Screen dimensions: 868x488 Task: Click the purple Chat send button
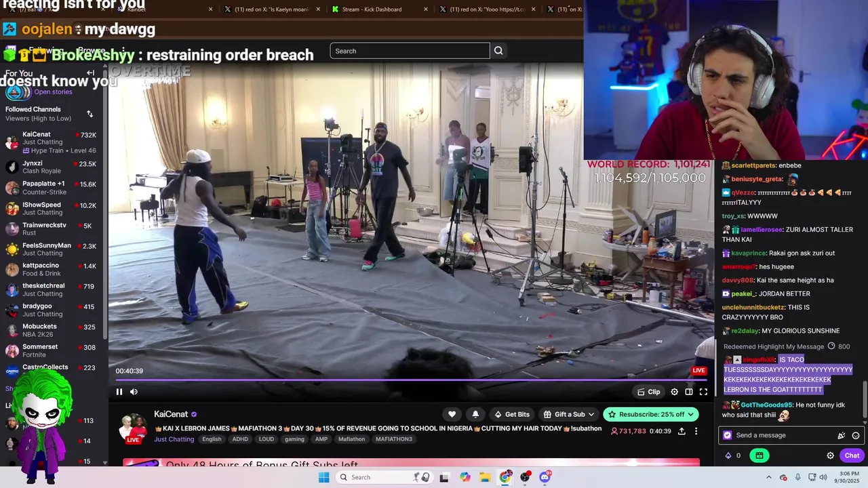[x=852, y=455]
